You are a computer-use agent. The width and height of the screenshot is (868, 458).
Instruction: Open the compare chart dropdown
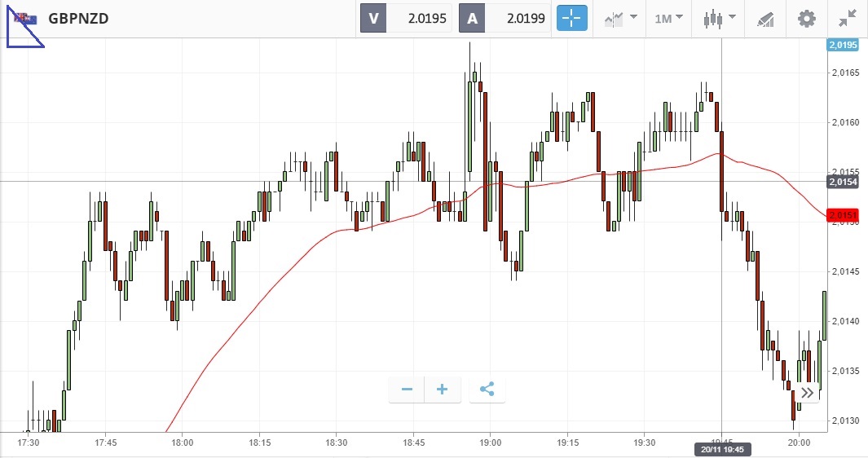click(620, 18)
